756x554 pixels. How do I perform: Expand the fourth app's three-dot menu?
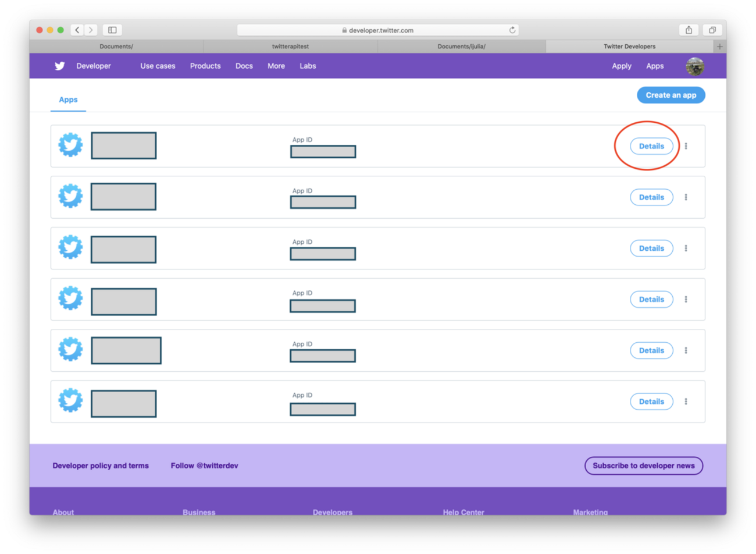(686, 300)
